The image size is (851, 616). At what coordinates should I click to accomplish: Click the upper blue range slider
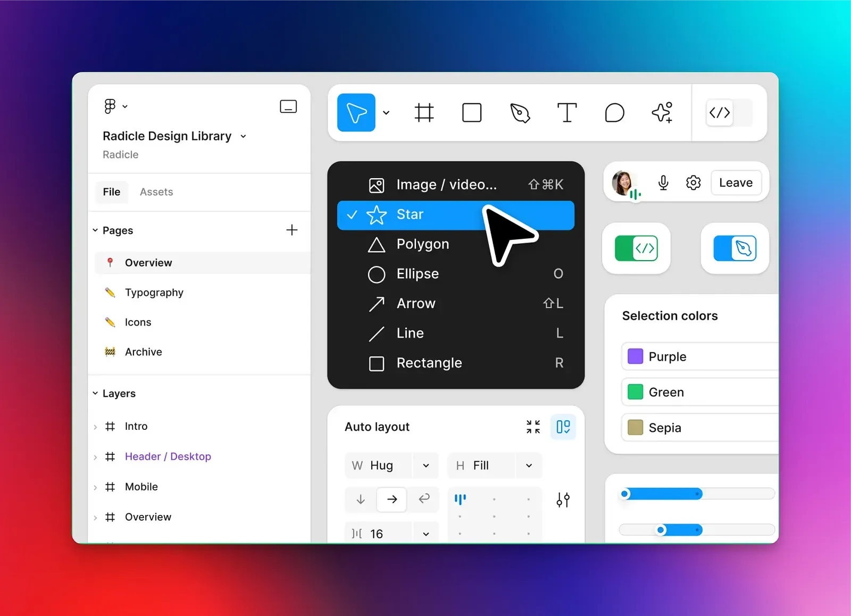coord(697,494)
